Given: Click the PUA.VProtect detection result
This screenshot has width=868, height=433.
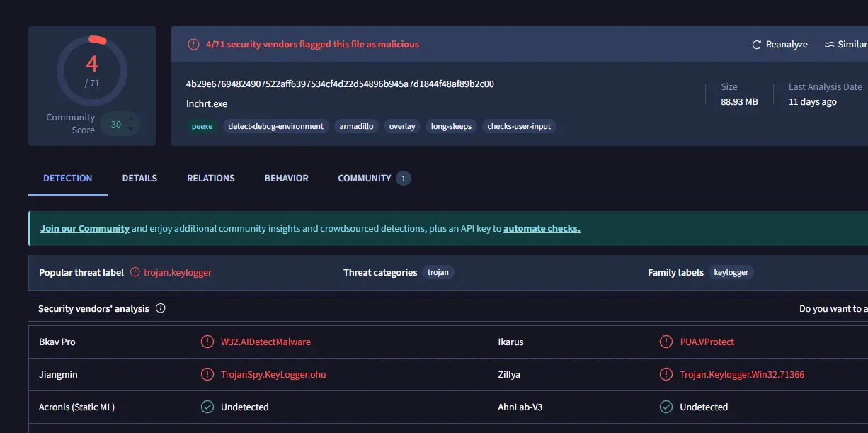Looking at the screenshot, I should (x=707, y=342).
